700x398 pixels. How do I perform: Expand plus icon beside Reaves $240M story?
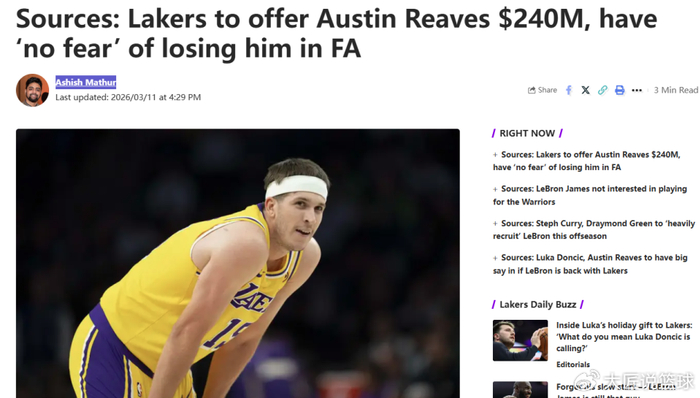coord(495,155)
